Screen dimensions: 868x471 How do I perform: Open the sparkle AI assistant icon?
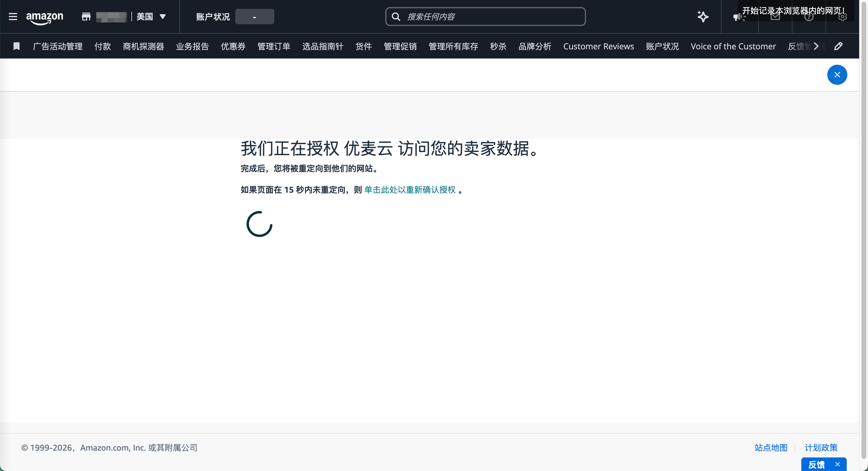click(x=703, y=17)
